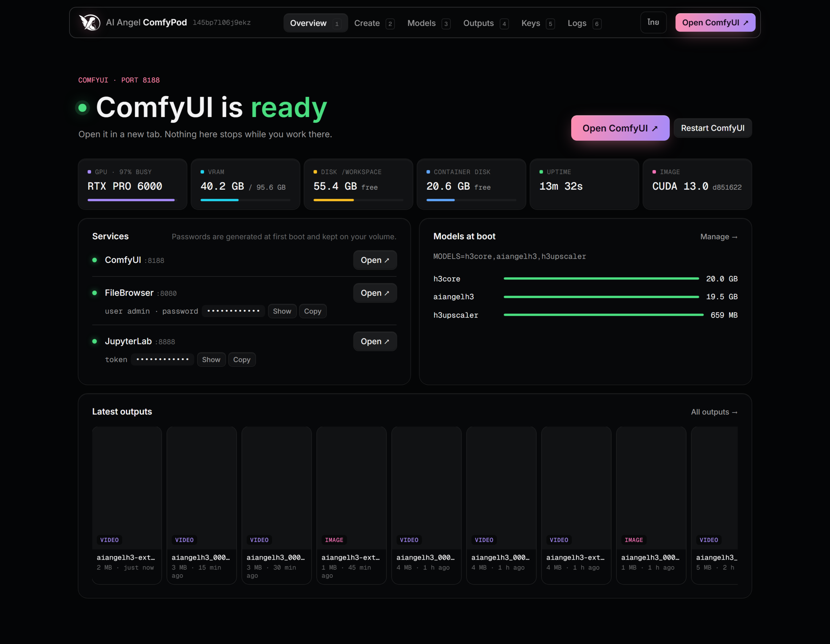Copy the JupyterLab token
The width and height of the screenshot is (830, 644).
click(x=242, y=360)
